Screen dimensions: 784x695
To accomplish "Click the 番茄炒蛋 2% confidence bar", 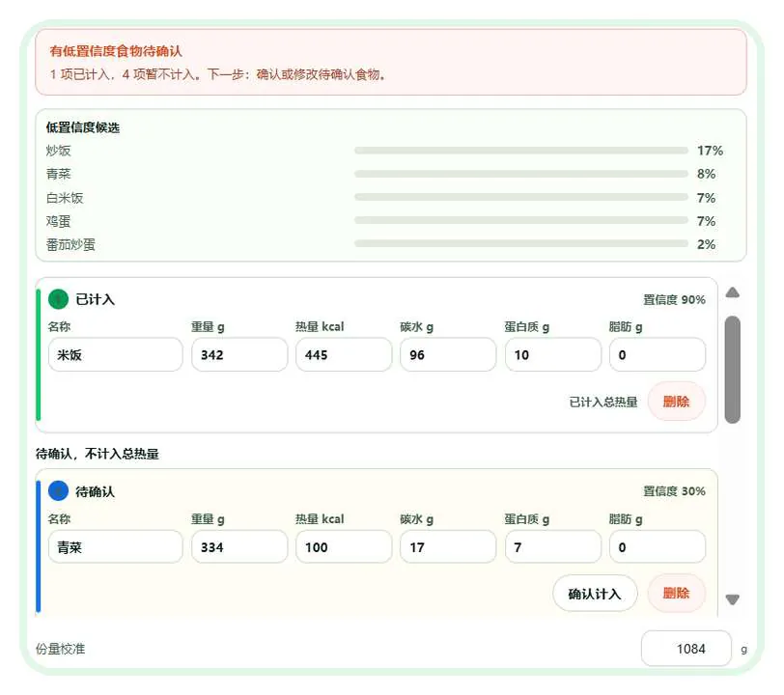I will (x=521, y=244).
